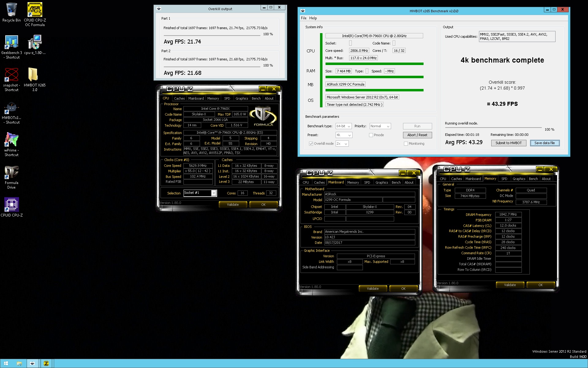Click Save data file button

(x=545, y=143)
